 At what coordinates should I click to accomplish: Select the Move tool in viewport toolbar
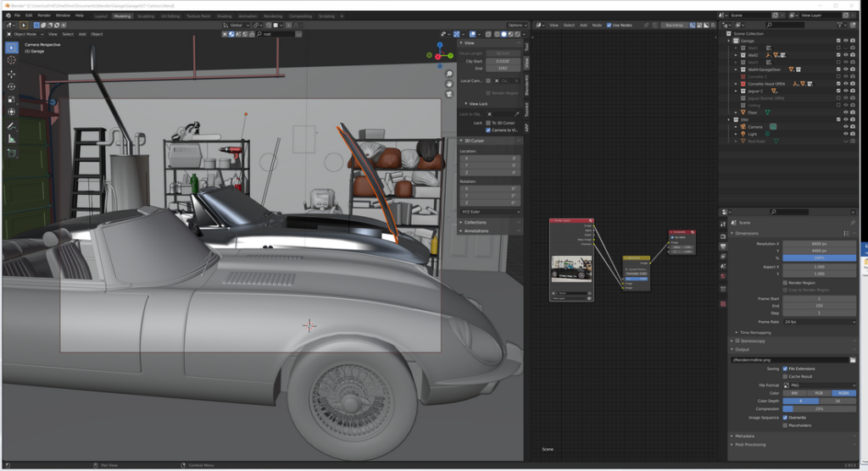11,74
